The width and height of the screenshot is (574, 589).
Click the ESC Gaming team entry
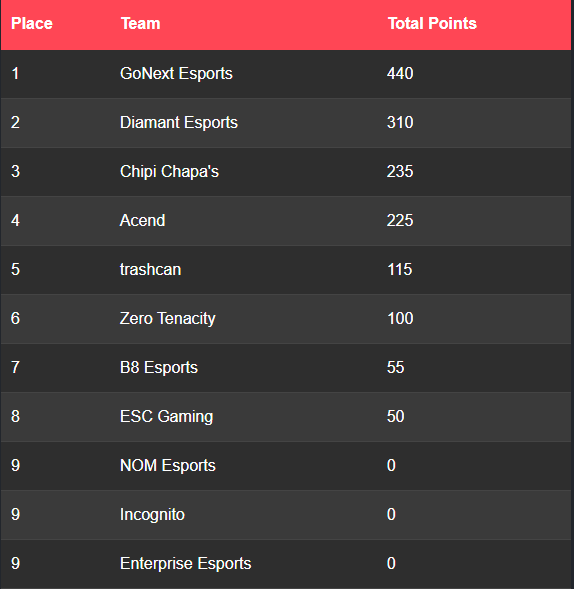click(x=166, y=417)
